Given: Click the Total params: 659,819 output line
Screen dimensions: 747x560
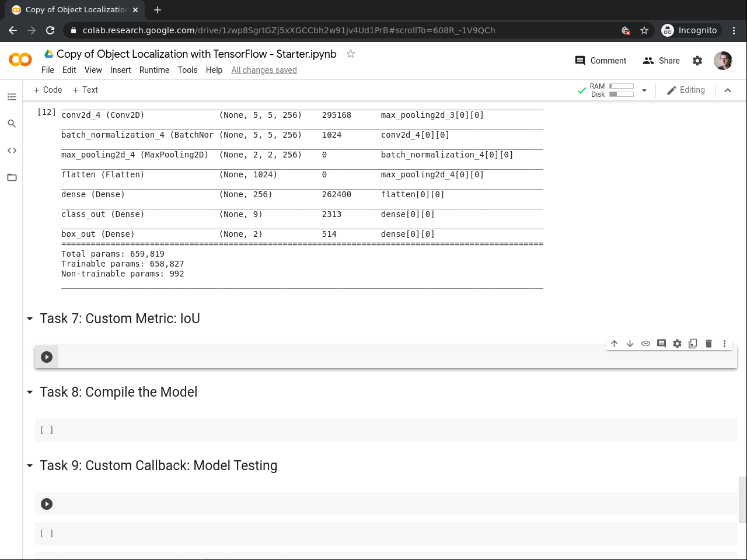Looking at the screenshot, I should coord(113,254).
